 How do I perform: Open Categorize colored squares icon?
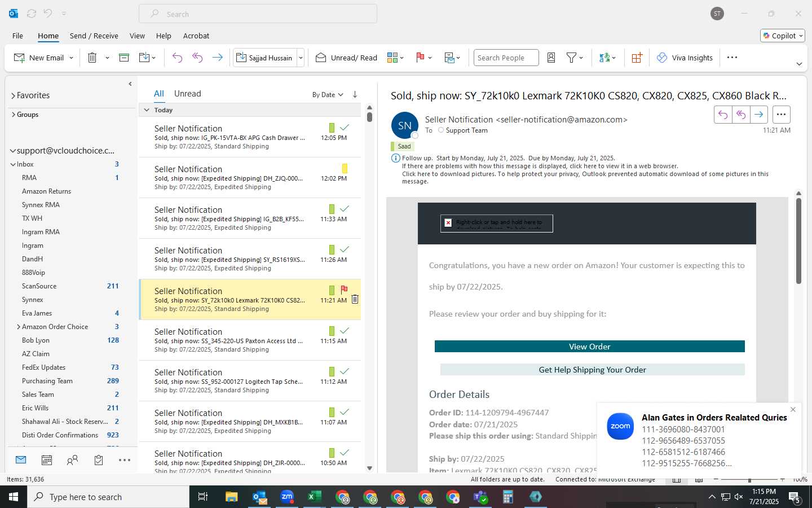click(392, 58)
